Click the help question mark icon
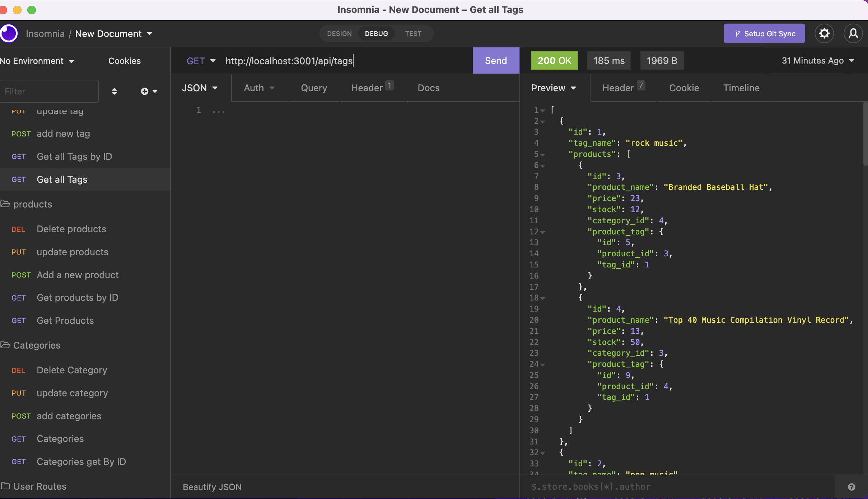The height and width of the screenshot is (499, 868). tap(851, 487)
